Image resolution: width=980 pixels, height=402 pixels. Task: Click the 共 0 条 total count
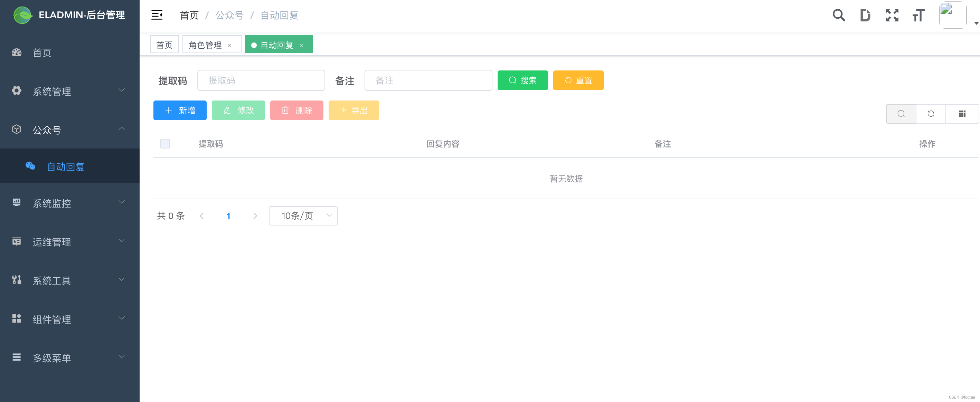(171, 216)
